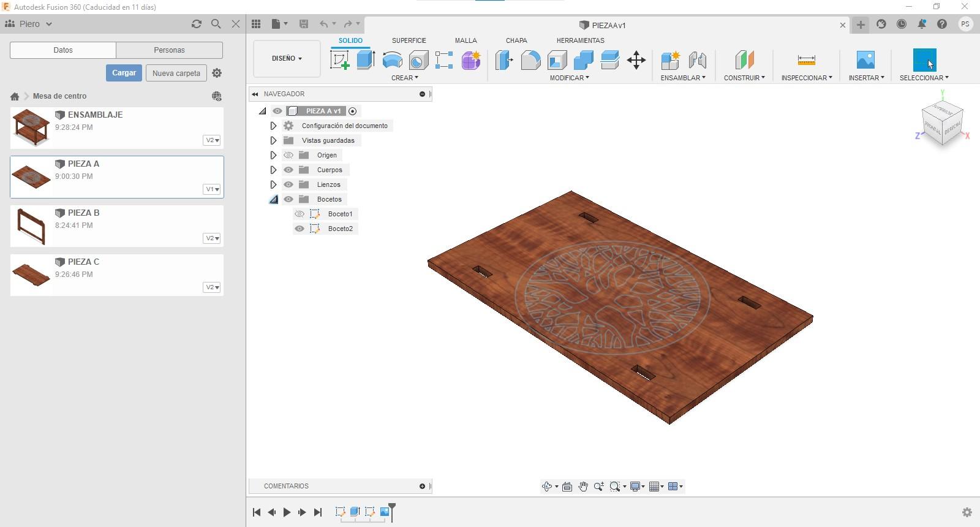Click the Pan hand tool

pos(583,487)
